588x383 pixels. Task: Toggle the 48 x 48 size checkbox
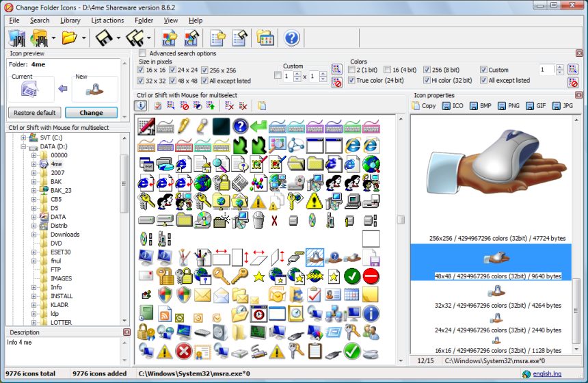click(172, 80)
